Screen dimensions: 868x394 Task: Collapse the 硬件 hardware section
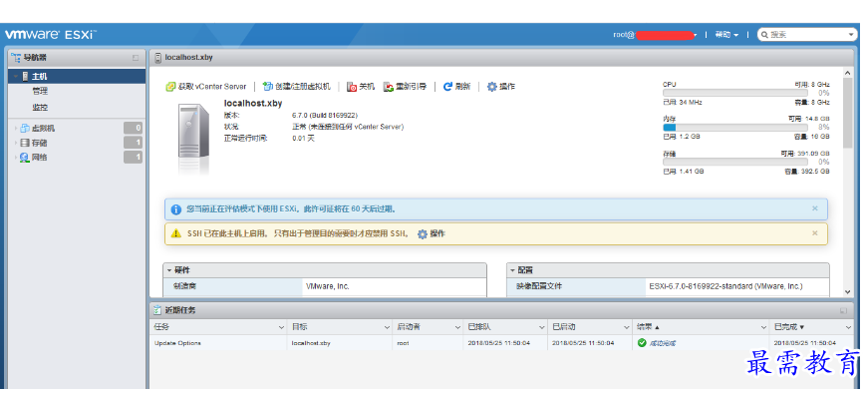point(170,270)
